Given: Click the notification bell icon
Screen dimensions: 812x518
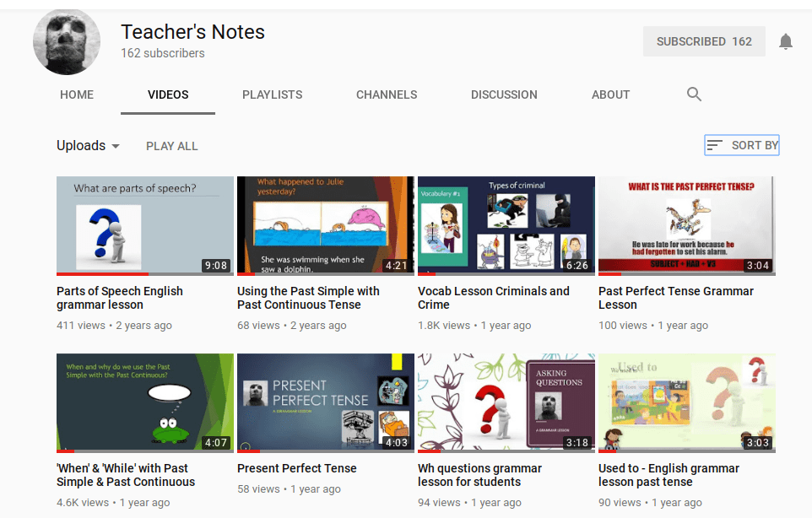Looking at the screenshot, I should point(786,40).
